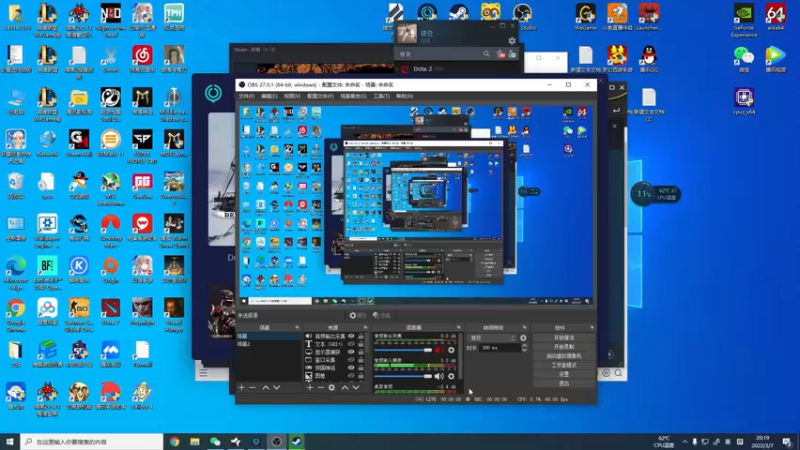Open the cpuz_x64 desktop icon
Image resolution: width=800 pixels, height=450 pixels.
click(x=744, y=101)
